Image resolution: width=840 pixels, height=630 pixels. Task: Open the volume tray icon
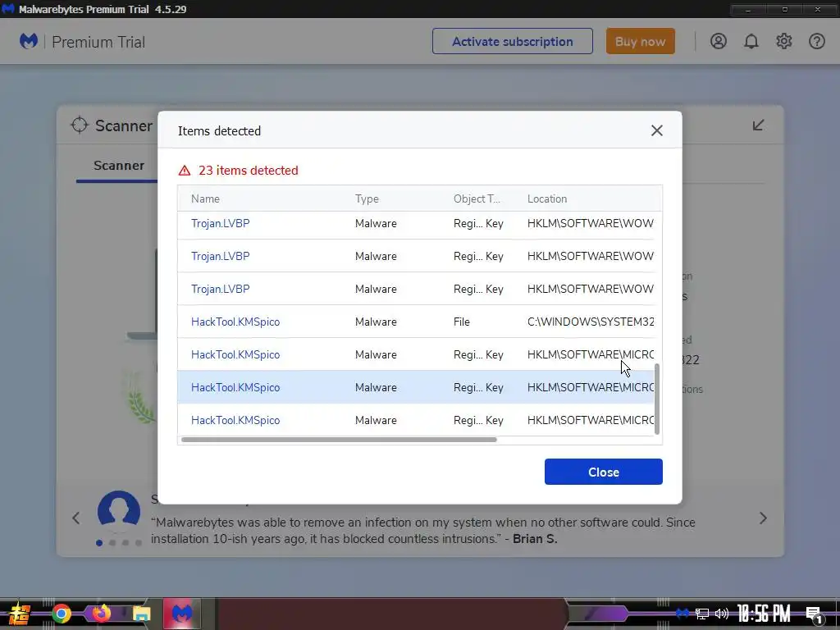coord(722,614)
